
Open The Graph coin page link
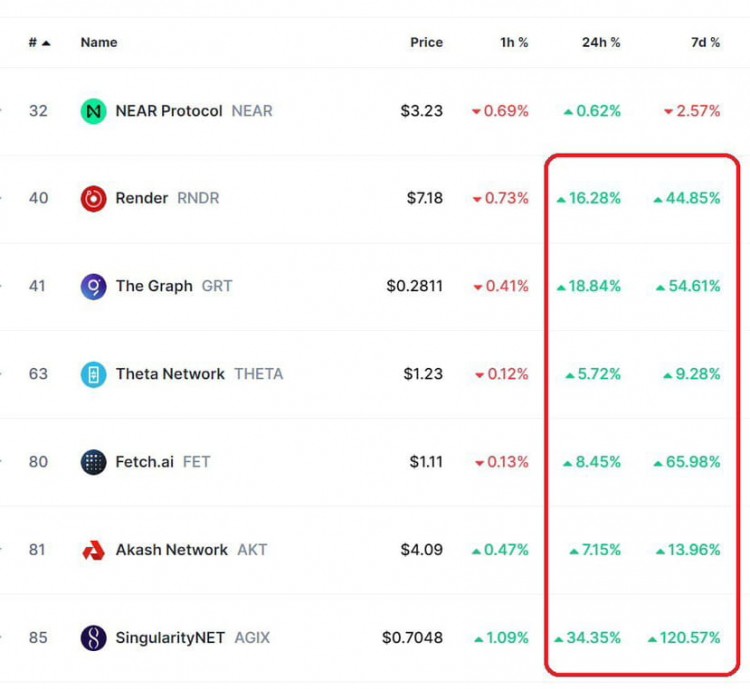154,286
